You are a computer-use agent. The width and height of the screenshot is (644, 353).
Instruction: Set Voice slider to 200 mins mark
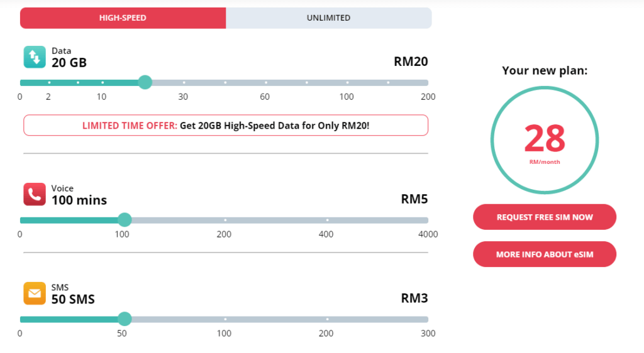click(225, 220)
